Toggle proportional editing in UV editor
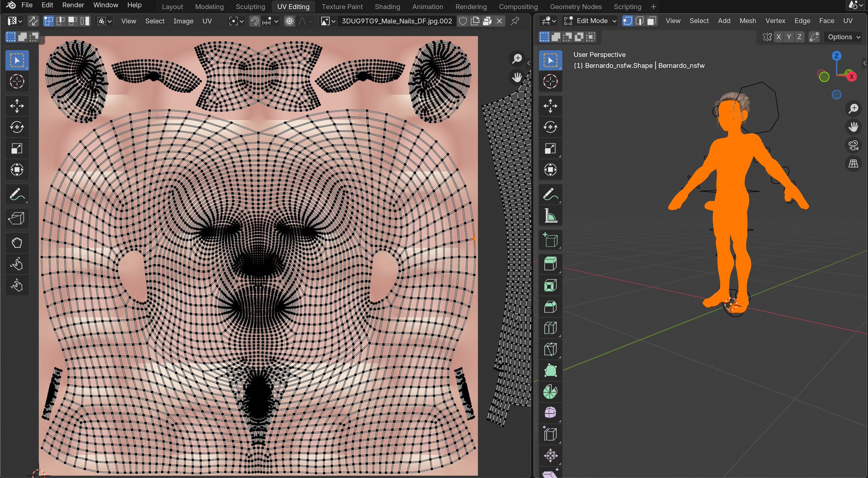Screen dimensions: 868x478 (x=289, y=21)
